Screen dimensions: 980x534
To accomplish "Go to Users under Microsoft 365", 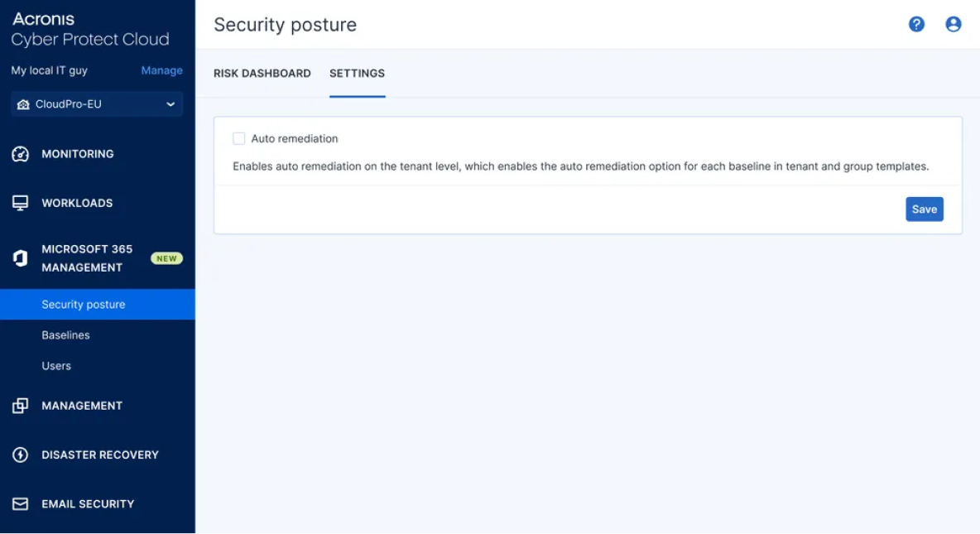I will 56,366.
